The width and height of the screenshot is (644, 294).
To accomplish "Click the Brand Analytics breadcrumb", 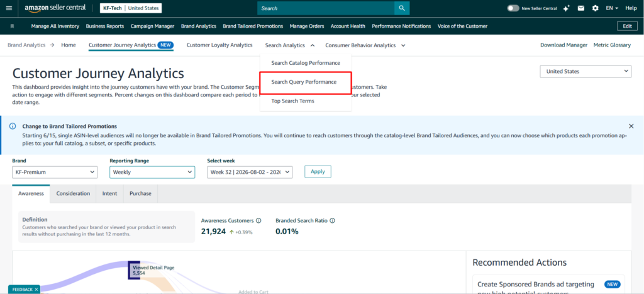I will (x=26, y=45).
